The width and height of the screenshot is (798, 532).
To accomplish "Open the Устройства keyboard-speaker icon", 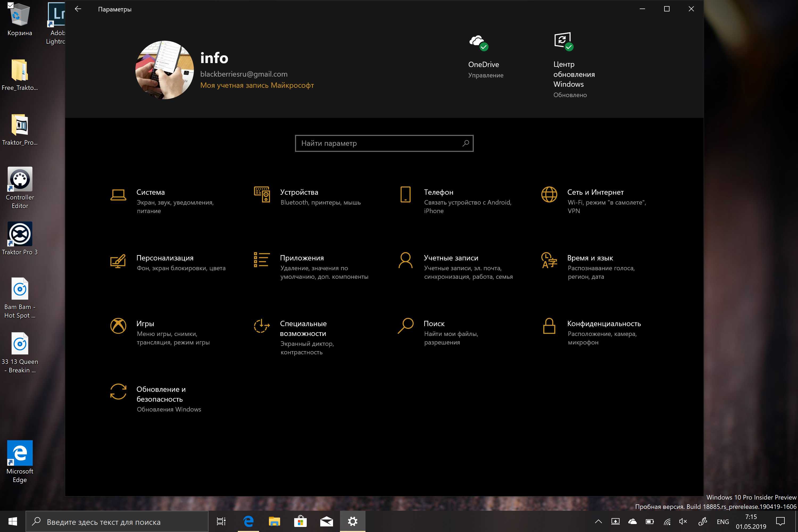I will [262, 194].
